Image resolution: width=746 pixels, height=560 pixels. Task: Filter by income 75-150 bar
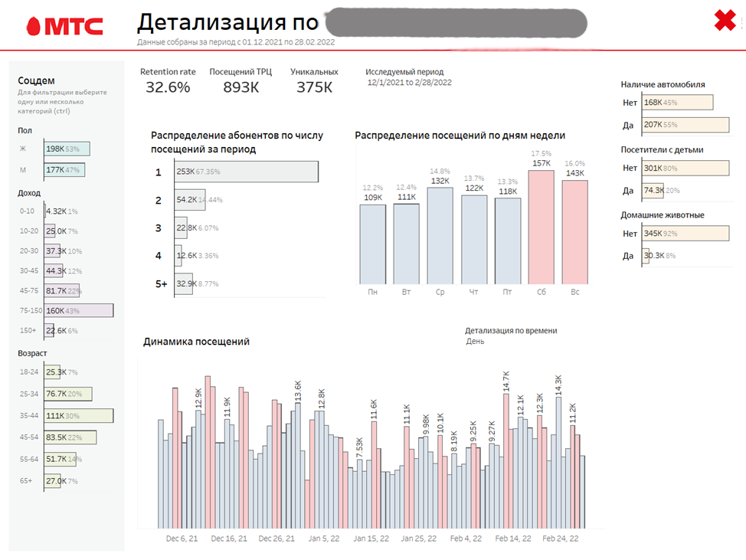click(x=79, y=311)
